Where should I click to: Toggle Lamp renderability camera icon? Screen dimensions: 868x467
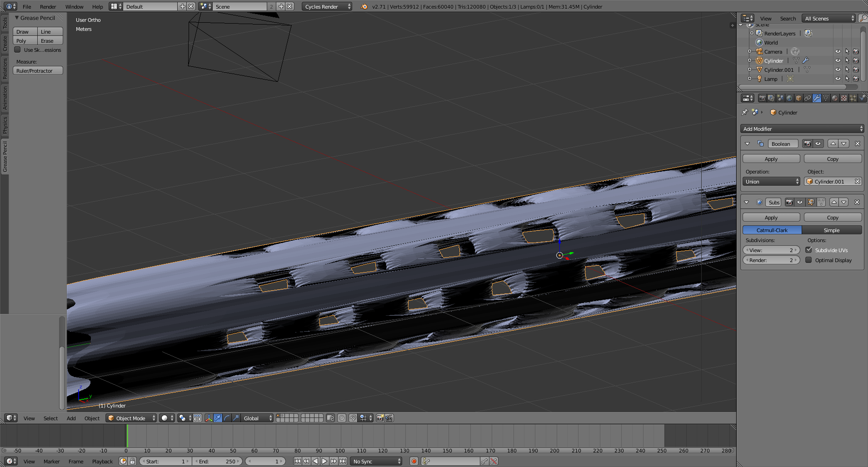[x=856, y=79]
